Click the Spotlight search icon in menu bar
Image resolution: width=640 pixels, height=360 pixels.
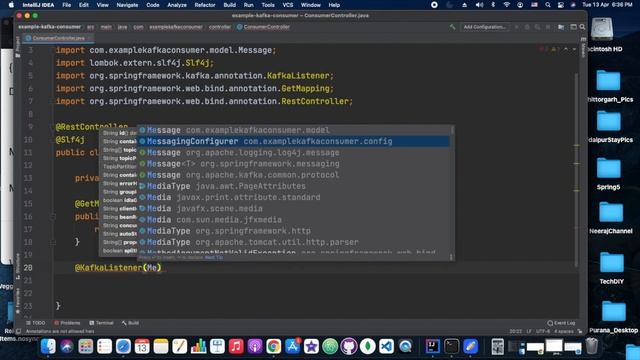[548, 5]
